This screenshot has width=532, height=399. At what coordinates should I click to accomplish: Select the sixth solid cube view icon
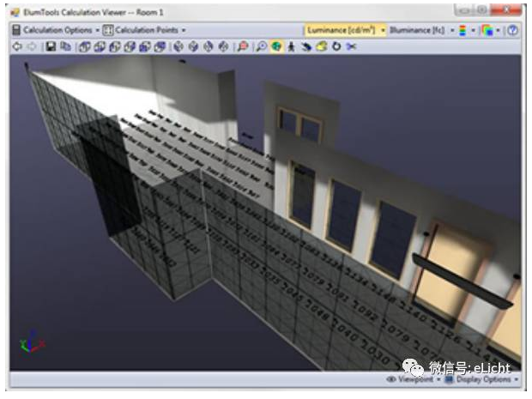160,46
